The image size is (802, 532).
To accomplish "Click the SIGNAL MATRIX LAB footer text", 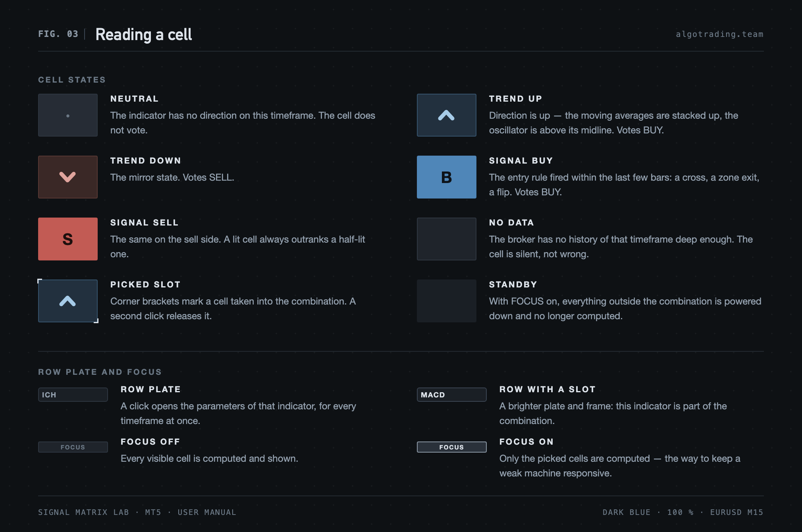I will (83, 512).
